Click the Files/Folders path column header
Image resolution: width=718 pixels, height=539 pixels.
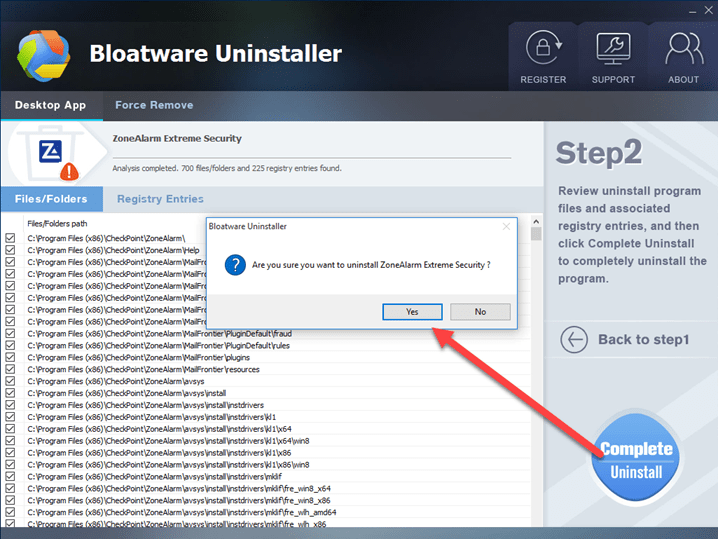57,223
